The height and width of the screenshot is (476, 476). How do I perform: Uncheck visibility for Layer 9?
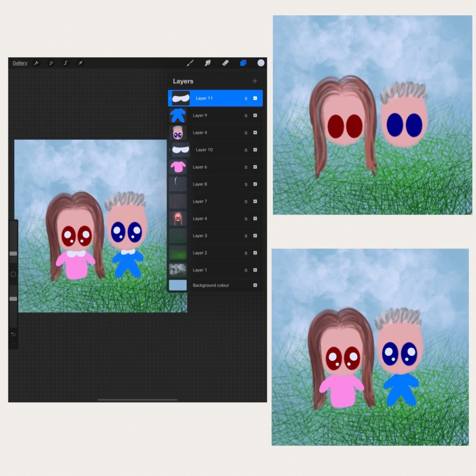click(x=255, y=116)
